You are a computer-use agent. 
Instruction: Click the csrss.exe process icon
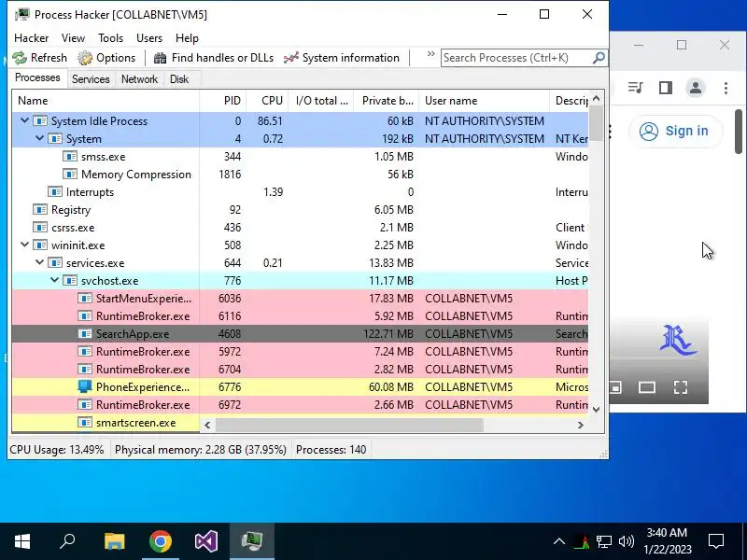tap(40, 227)
